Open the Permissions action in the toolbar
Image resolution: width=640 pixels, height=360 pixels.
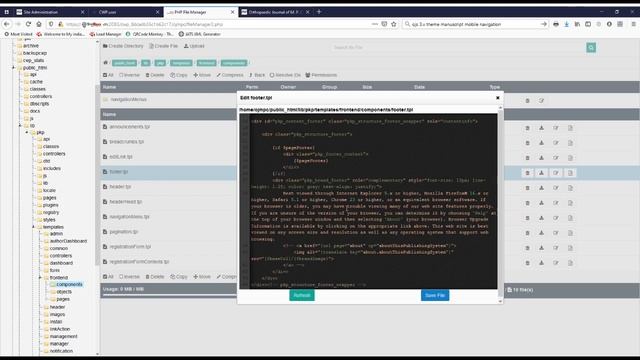tap(321, 75)
